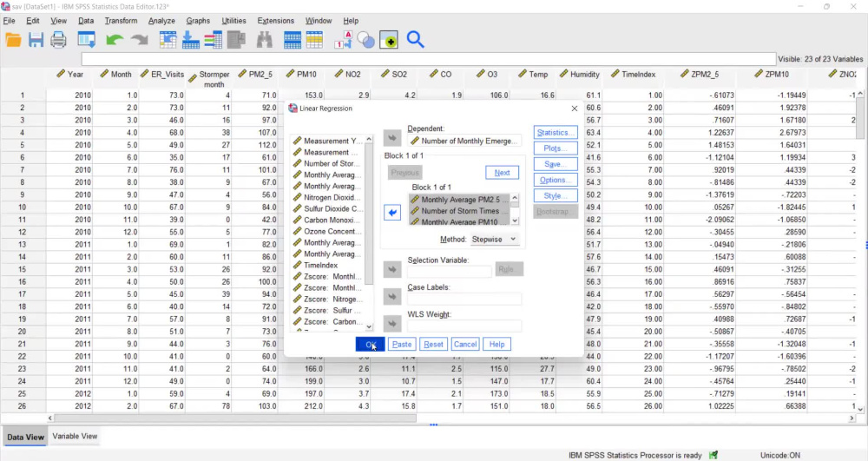Switch to the Data View tab
Screen dimensions: 868x461
point(25,437)
